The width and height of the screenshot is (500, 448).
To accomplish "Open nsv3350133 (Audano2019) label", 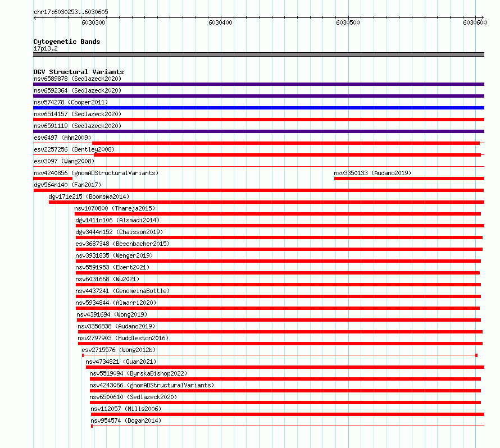I will pyautogui.click(x=372, y=173).
